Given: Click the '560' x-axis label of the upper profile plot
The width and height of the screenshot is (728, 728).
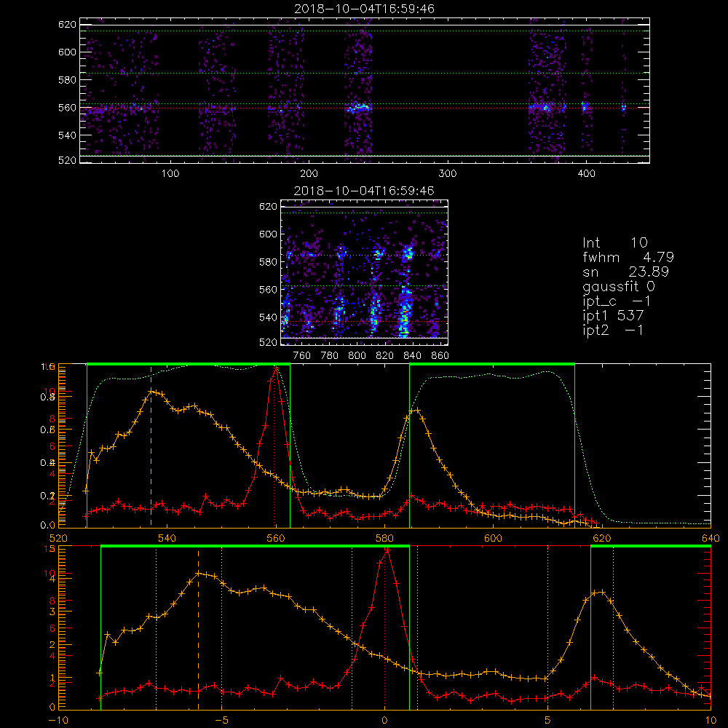Looking at the screenshot, I should (x=276, y=538).
